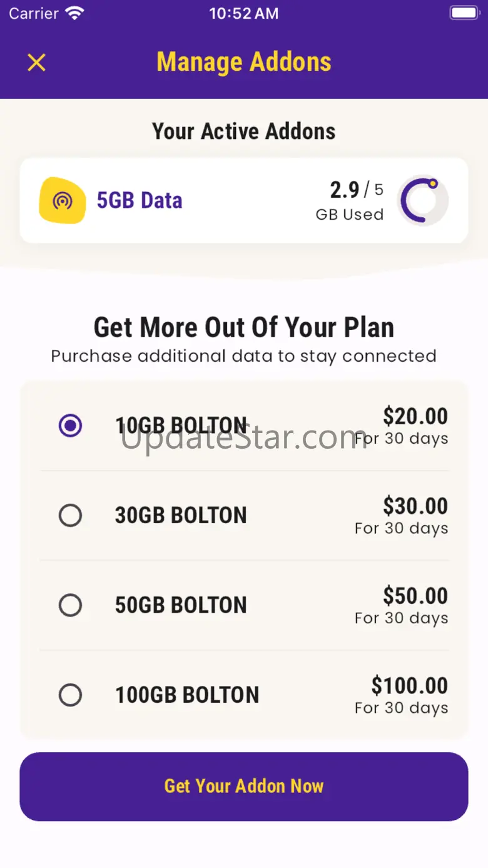Choose the 30GB BOLTON plan label
Viewport: 488px width, 868px height.
[x=181, y=516]
